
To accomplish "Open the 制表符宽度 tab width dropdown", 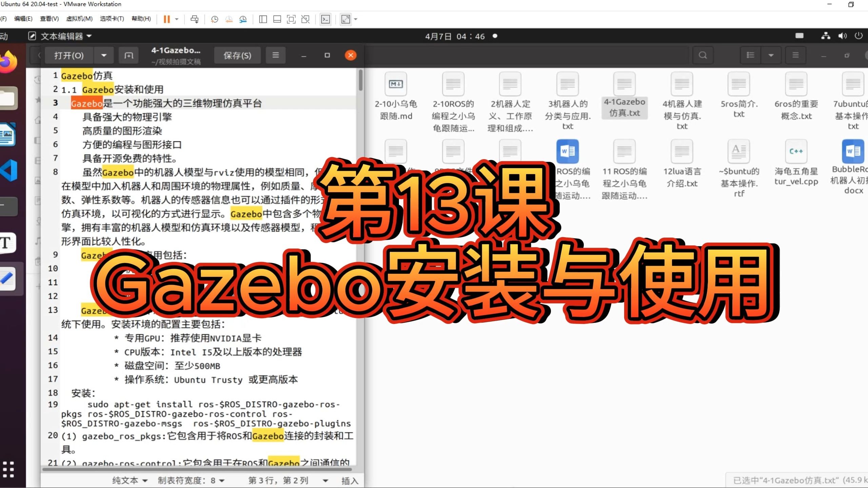I will click(x=191, y=481).
